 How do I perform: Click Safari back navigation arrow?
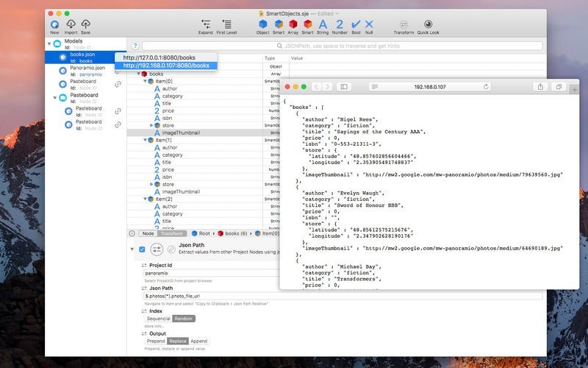coord(316,87)
